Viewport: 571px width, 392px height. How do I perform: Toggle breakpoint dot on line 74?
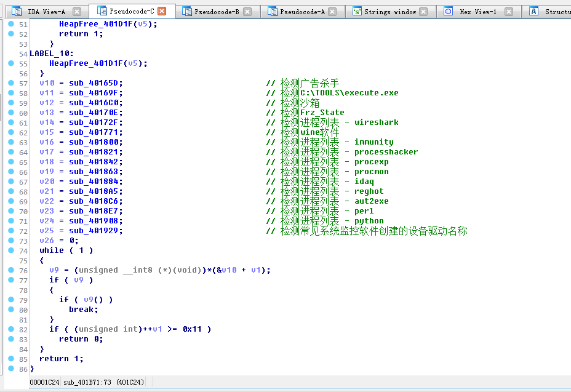[x=11, y=250]
